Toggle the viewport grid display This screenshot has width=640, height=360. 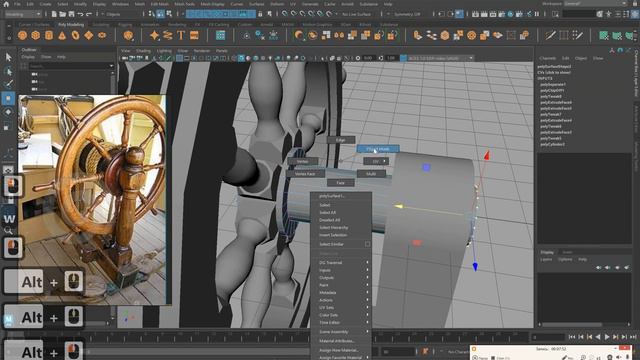(x=179, y=58)
